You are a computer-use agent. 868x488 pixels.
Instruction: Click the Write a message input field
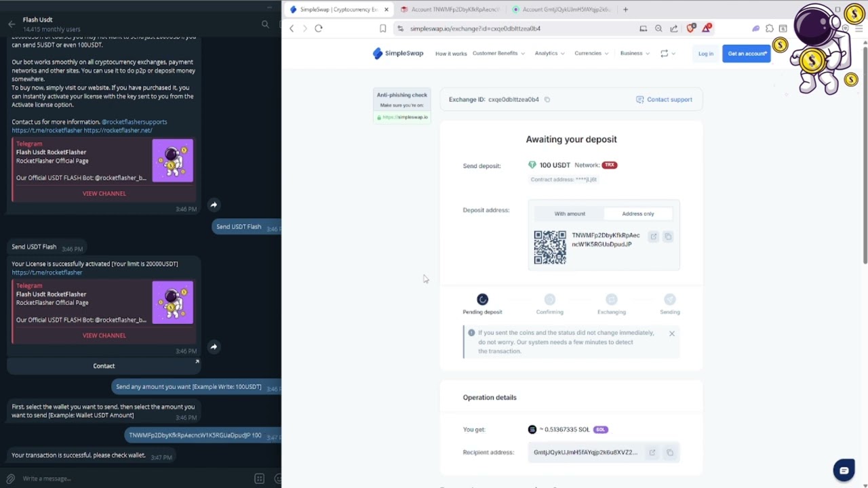pos(136,479)
